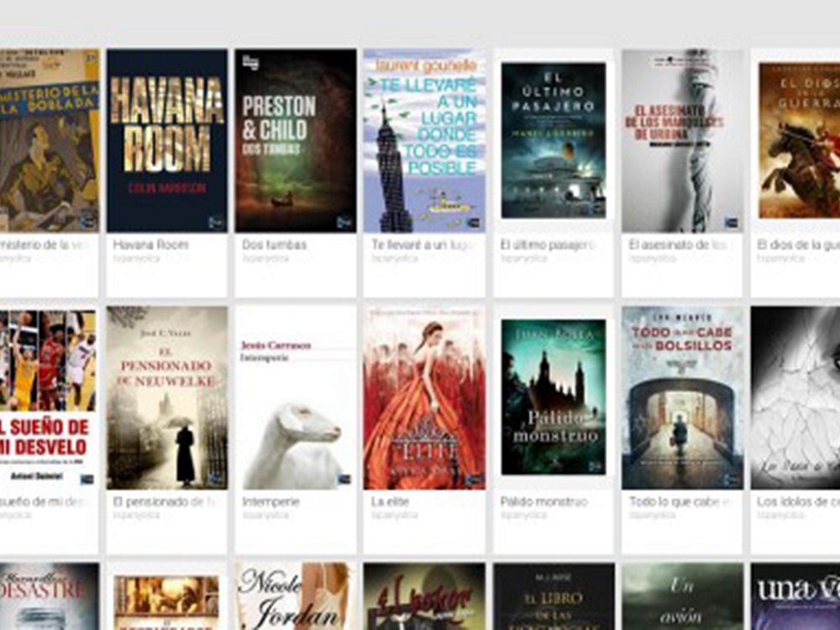Select the Te llevaré a un lugar cover
The width and height of the screenshot is (840, 630).
[x=424, y=140]
